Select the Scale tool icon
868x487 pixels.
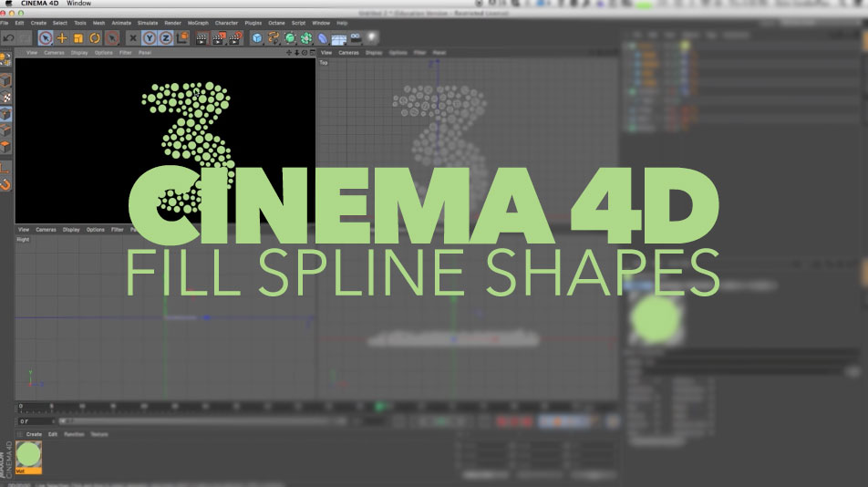pyautogui.click(x=78, y=38)
